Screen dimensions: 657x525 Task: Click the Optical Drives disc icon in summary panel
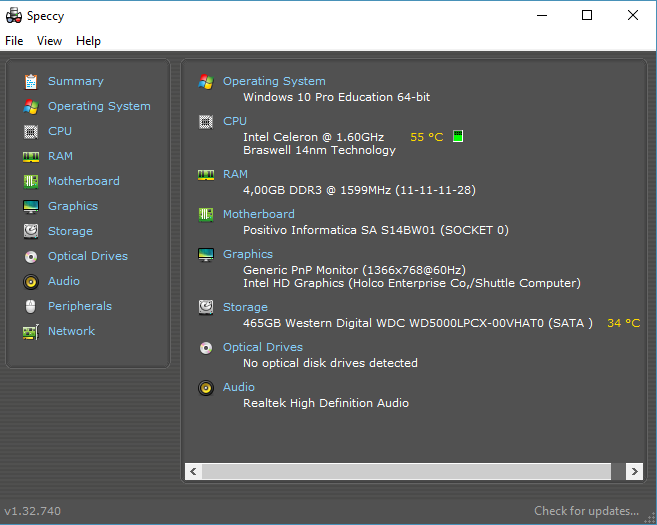[206, 347]
